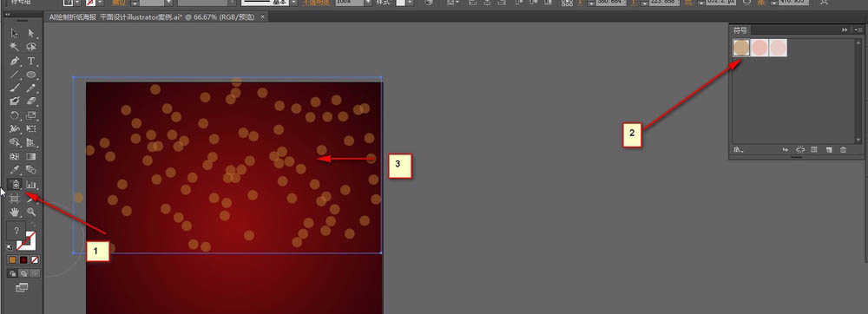
Task: Select the light pink circle symbol thumbnail
Action: (778, 48)
